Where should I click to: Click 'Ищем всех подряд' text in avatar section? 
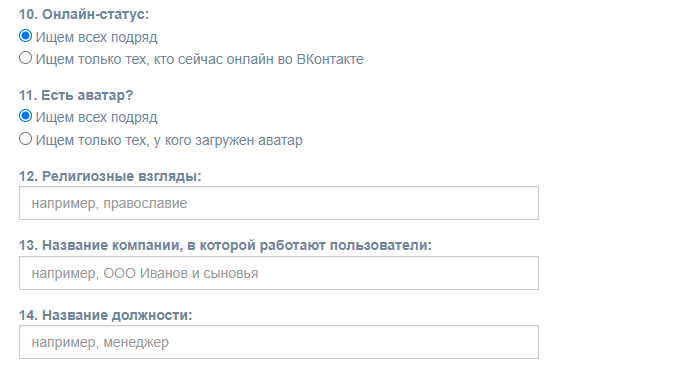pyautogui.click(x=96, y=117)
